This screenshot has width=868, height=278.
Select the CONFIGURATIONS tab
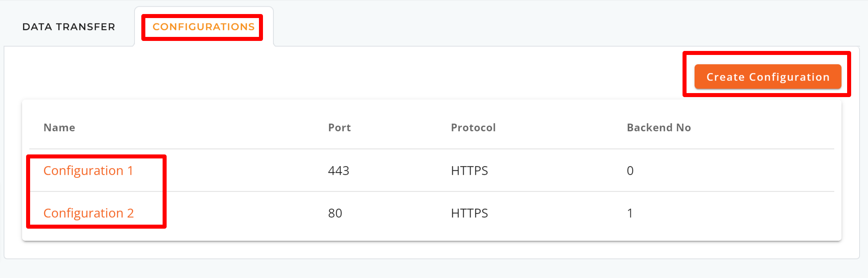point(204,27)
